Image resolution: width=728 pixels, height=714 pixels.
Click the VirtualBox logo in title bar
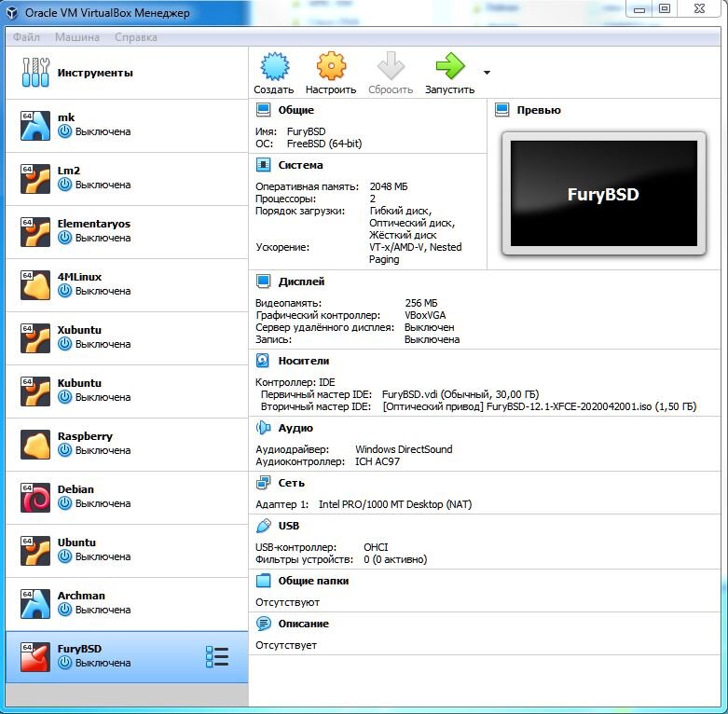12,12
